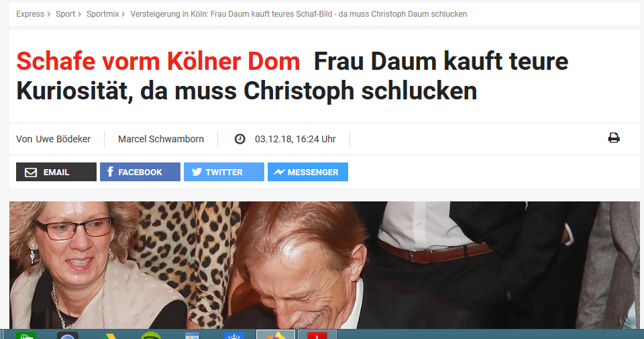Share article via MESSENGER
Image resolution: width=644 pixels, height=339 pixels.
pos(308,172)
